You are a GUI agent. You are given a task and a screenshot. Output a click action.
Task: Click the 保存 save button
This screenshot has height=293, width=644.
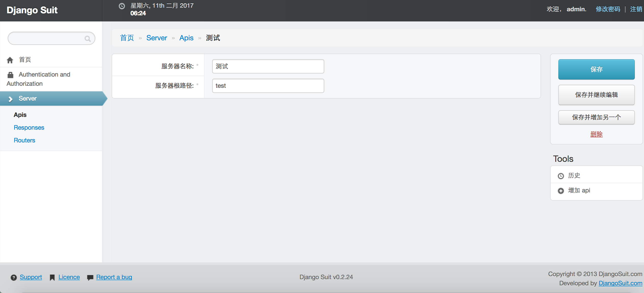point(596,69)
